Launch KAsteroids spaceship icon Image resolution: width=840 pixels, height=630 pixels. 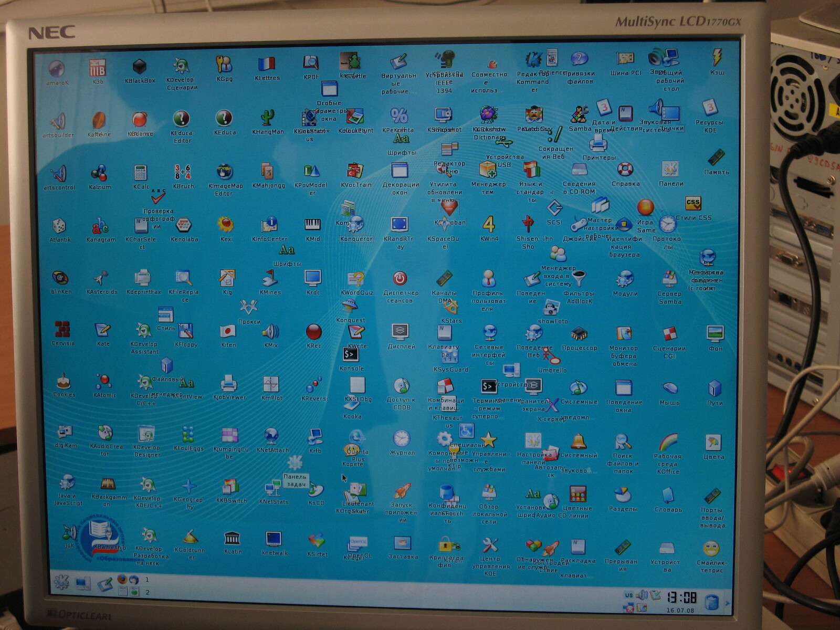point(100,278)
